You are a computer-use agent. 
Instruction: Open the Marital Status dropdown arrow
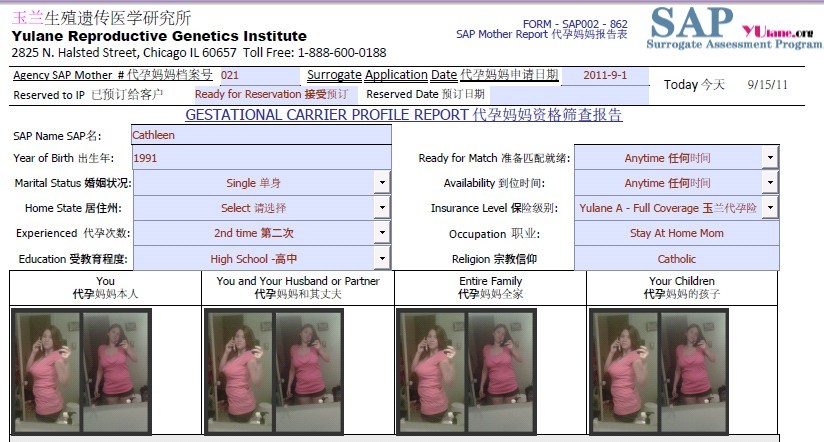(382, 183)
